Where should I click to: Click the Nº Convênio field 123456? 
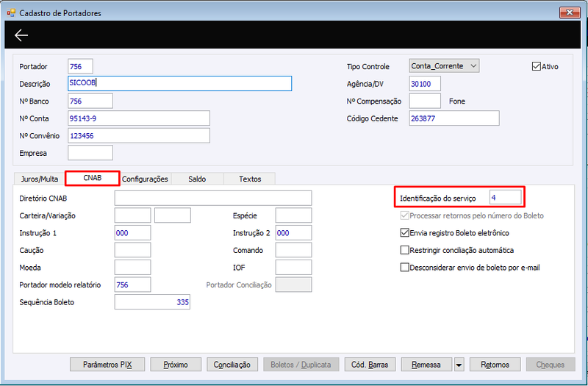click(139, 135)
